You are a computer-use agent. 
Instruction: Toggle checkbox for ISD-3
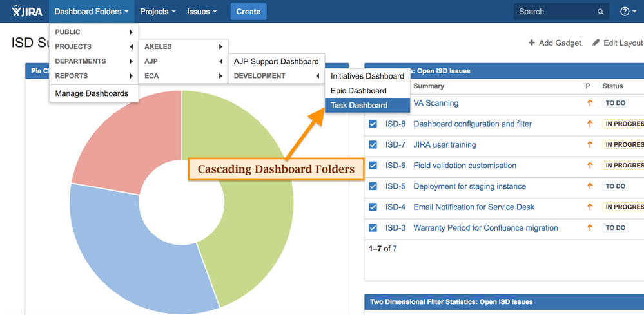(x=373, y=227)
